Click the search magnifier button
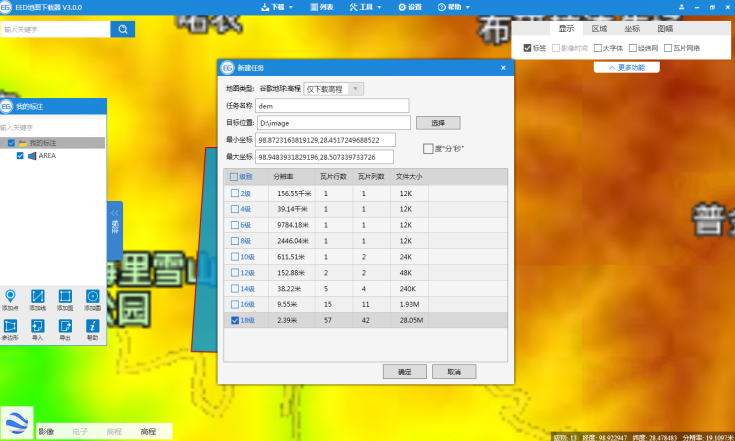The image size is (735, 441). [123, 29]
